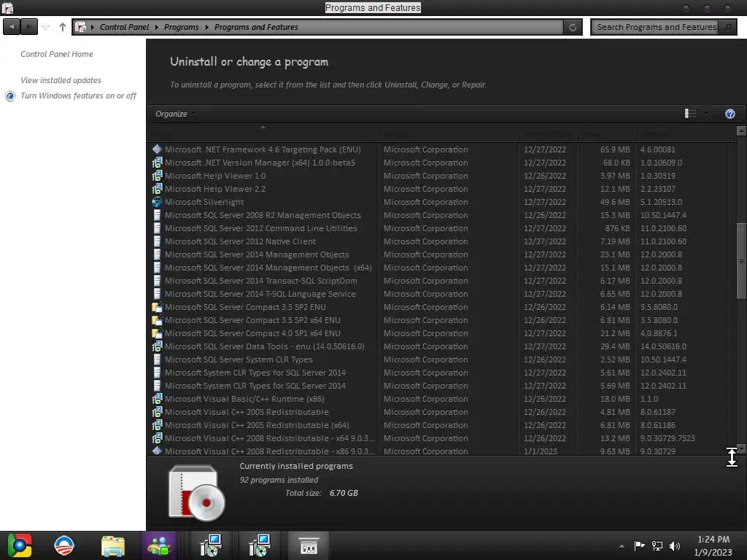Select Visual C++ 2008 Redistributable x64 9.0.3 entry
Viewport: 747px width, 560px height.
pyautogui.click(x=270, y=438)
